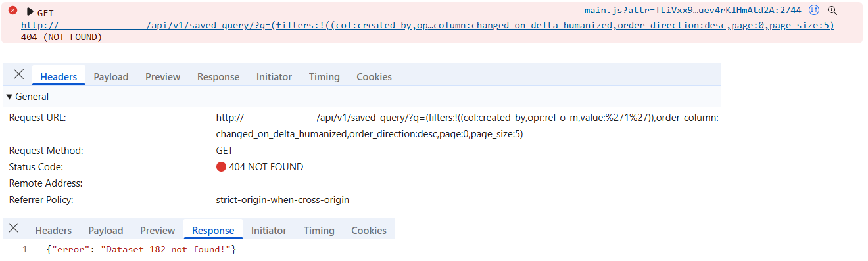Show the Timing tab in upper panel
Image resolution: width=868 pixels, height=261 pixels.
324,76
